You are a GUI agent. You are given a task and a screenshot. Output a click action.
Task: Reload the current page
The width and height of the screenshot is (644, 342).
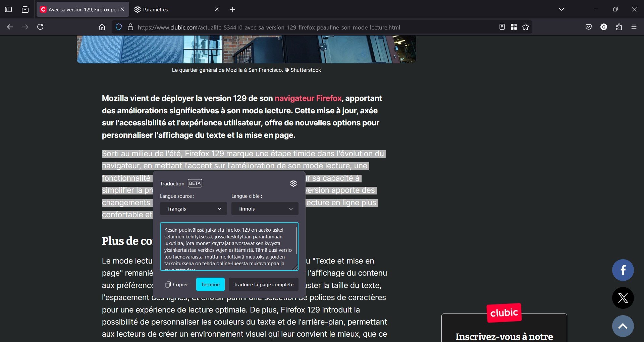coord(40,27)
